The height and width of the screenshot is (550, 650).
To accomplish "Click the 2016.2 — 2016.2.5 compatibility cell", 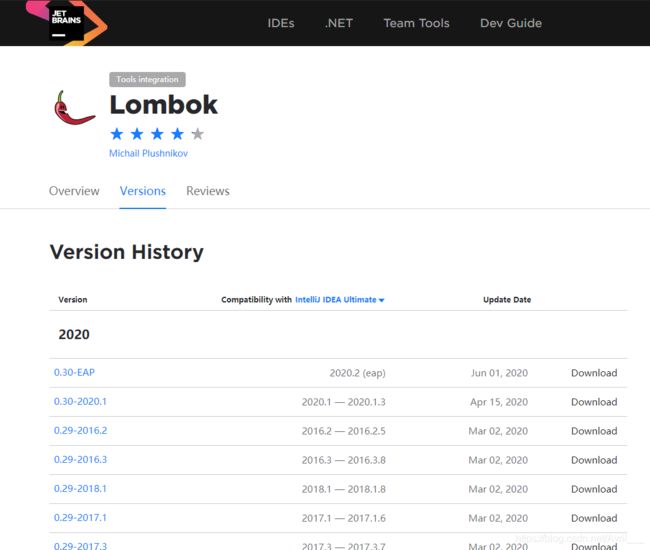I will tap(344, 431).
